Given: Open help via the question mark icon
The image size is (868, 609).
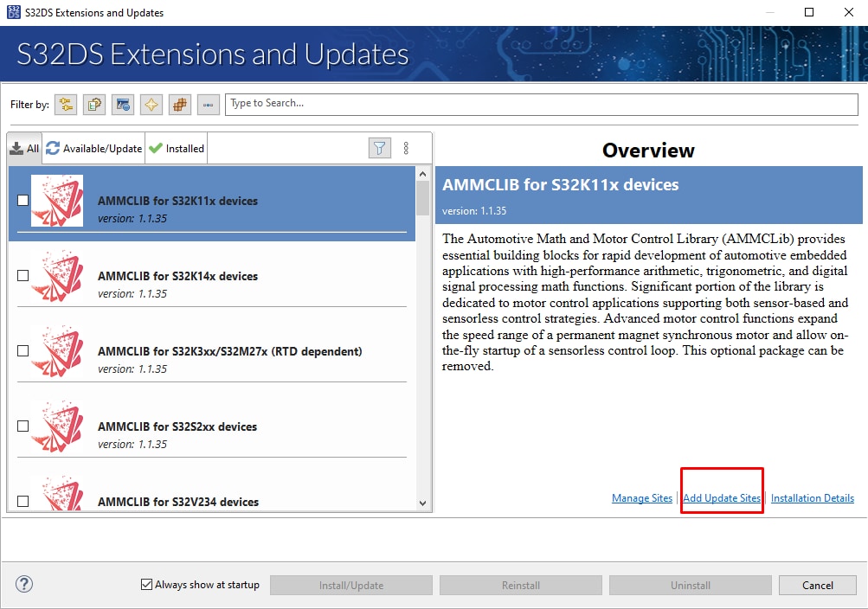Looking at the screenshot, I should point(23,584).
